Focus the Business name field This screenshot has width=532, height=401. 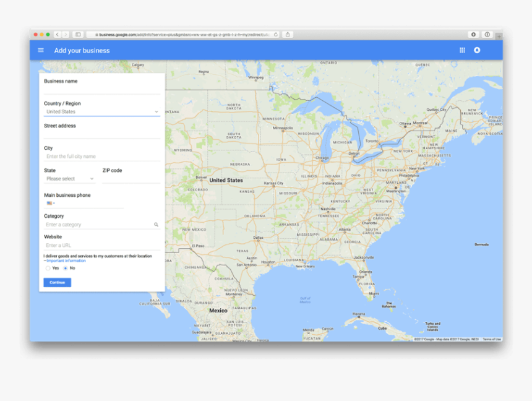point(102,89)
